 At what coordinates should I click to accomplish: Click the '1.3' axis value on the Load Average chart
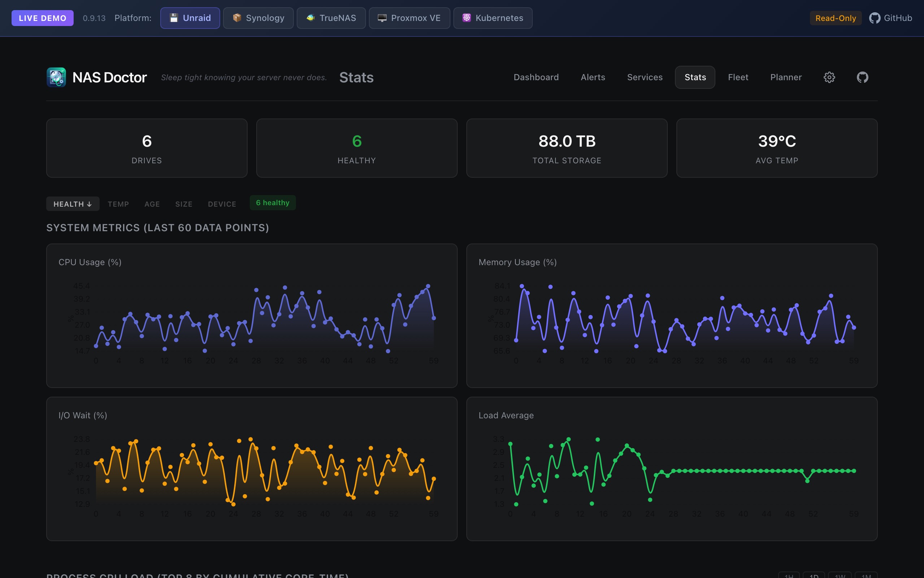click(499, 504)
